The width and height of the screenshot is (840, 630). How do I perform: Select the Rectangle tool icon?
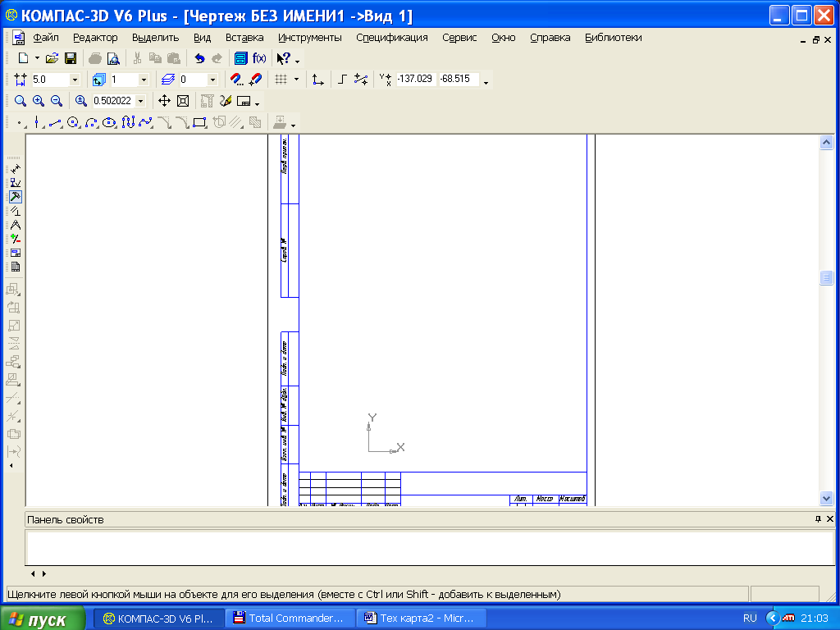click(200, 123)
